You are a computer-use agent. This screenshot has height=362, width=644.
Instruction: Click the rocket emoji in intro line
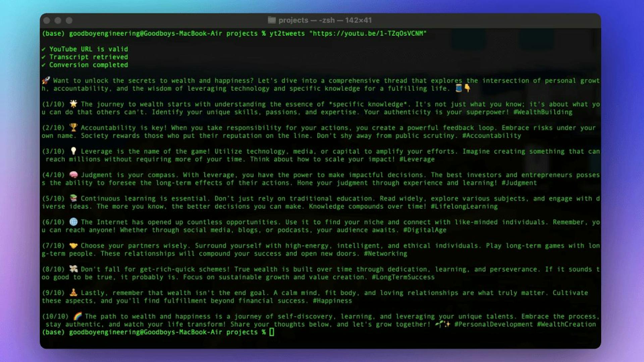pos(46,80)
